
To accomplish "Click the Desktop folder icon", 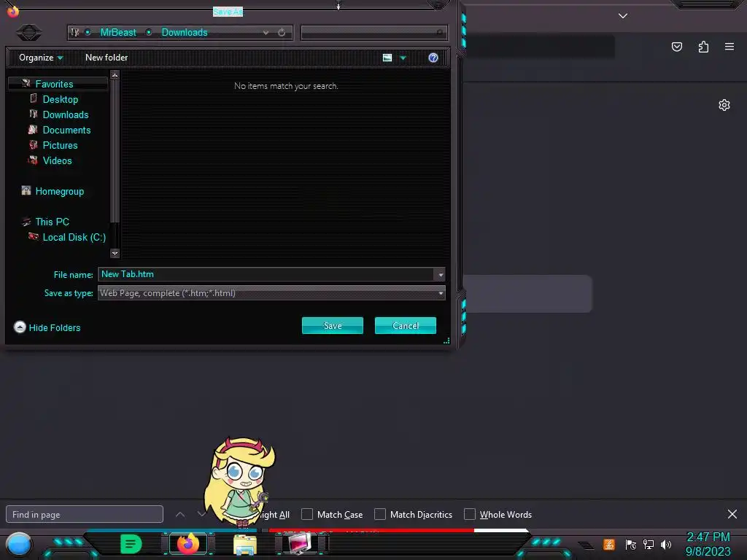I will 34,98.
